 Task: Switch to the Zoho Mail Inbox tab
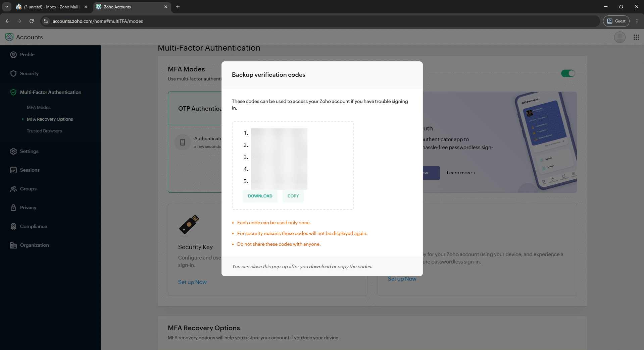51,7
